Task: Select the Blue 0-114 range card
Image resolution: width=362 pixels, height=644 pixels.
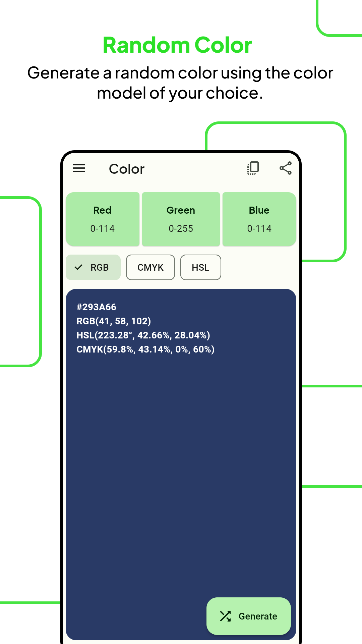Action: (x=259, y=219)
